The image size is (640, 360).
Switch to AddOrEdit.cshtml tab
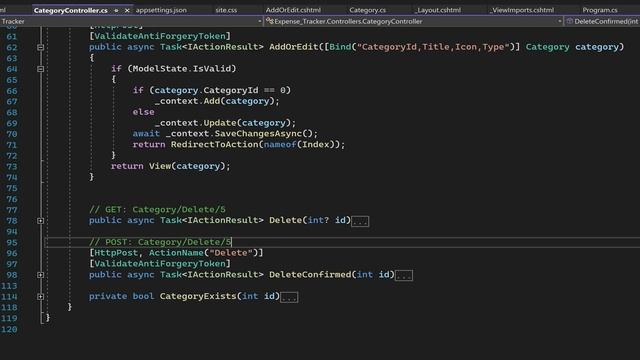pos(293,10)
